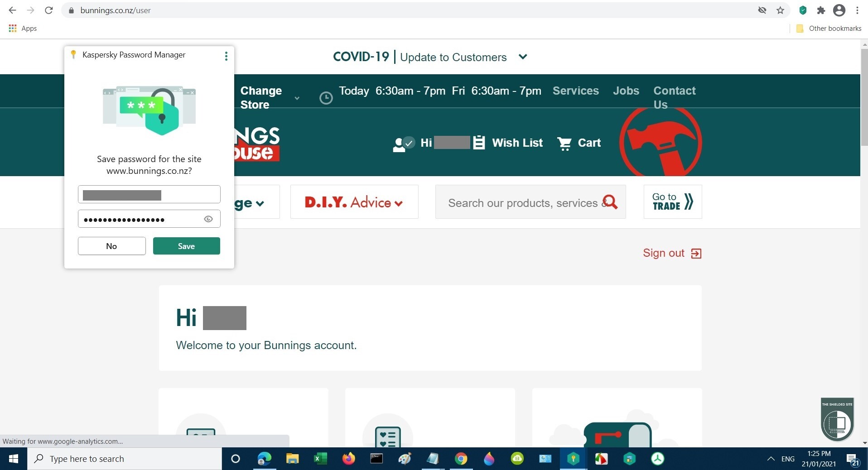Open the Other bookmarks folder
This screenshot has width=868, height=470.
[829, 28]
